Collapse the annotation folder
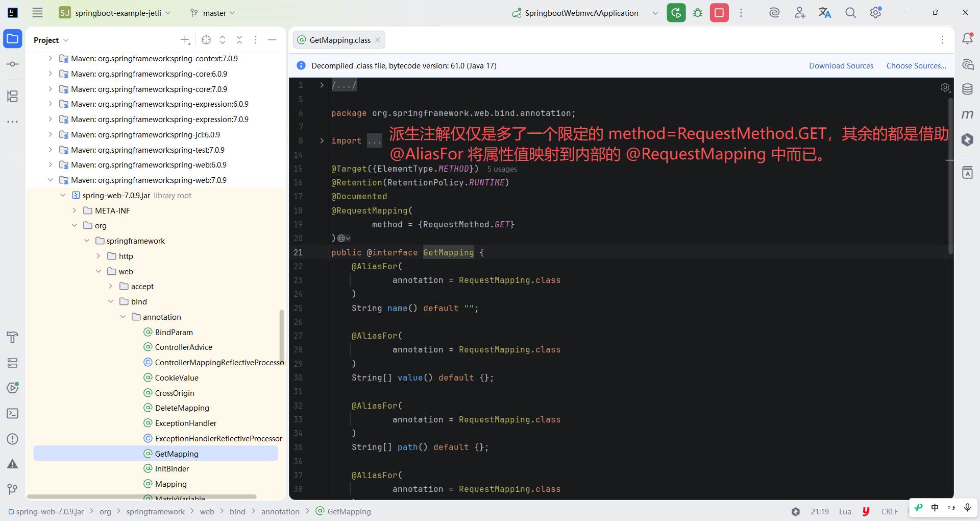Screen dimensions: 980x521 click(x=123, y=317)
